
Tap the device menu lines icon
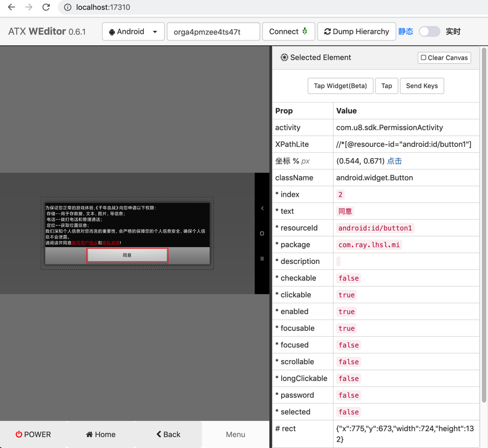(262, 259)
